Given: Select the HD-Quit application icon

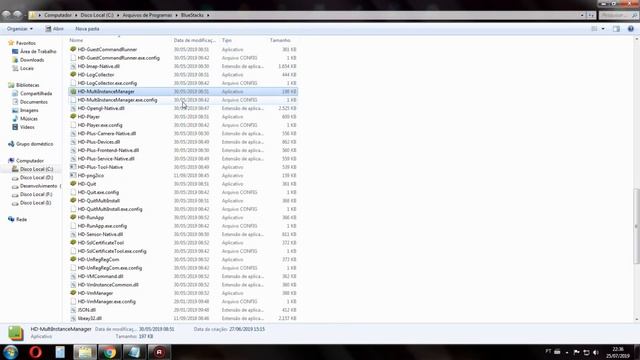Looking at the screenshot, I should 73,184.
